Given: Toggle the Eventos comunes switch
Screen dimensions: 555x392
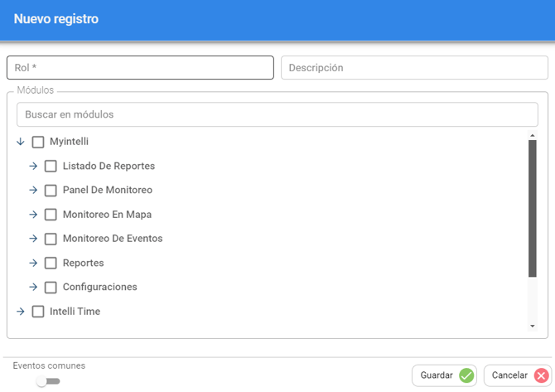Looking at the screenshot, I should [48, 381].
